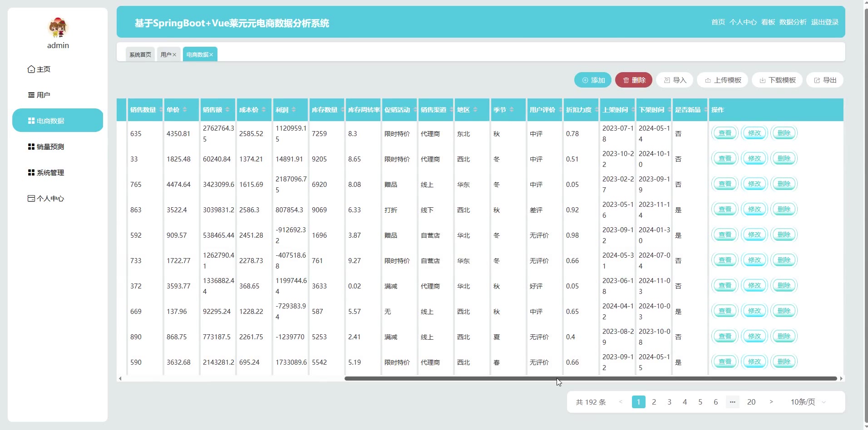868x430 pixels.
Task: Sort table by 单价 column
Action: coord(185,110)
